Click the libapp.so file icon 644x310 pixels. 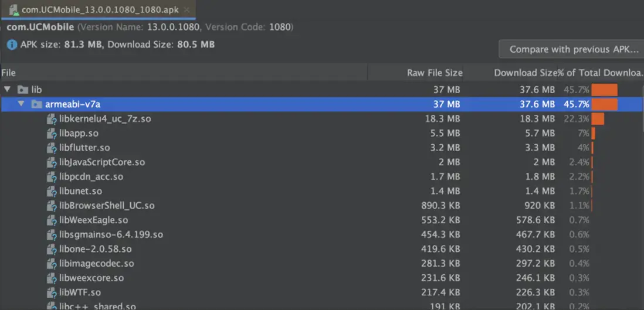click(x=52, y=134)
